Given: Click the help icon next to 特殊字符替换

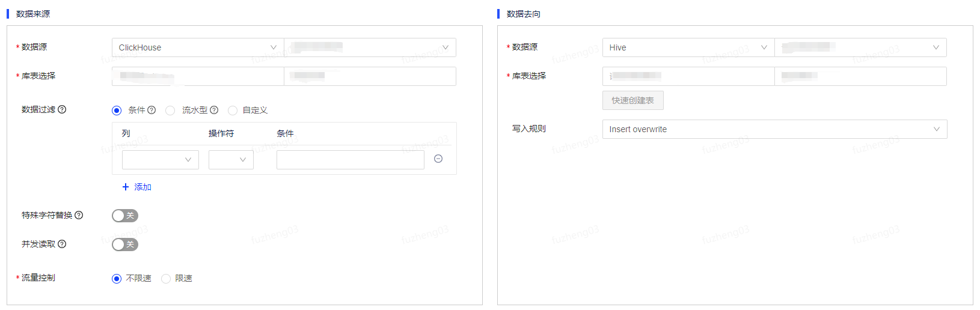Looking at the screenshot, I should (79, 215).
